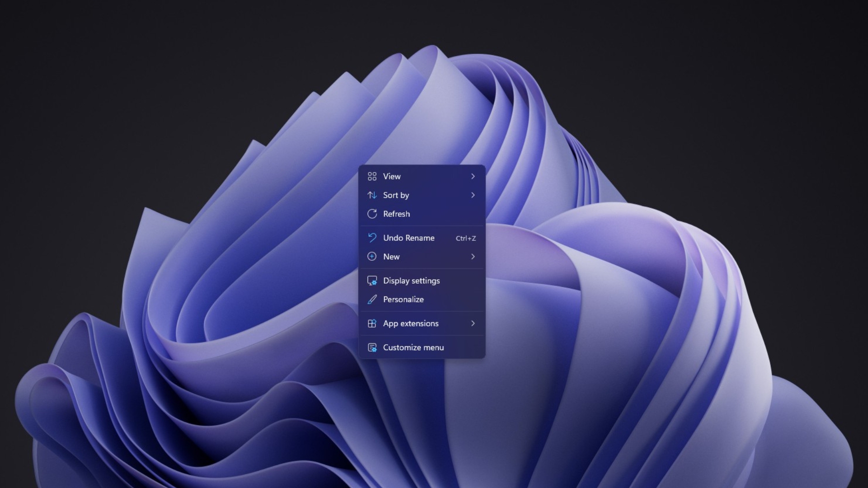Click the Display settings monitor icon
This screenshot has width=868, height=488.
point(372,281)
